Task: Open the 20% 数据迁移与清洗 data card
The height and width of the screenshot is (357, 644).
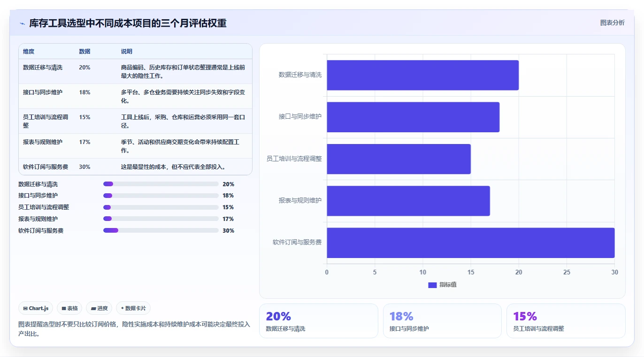Action: coord(319,321)
